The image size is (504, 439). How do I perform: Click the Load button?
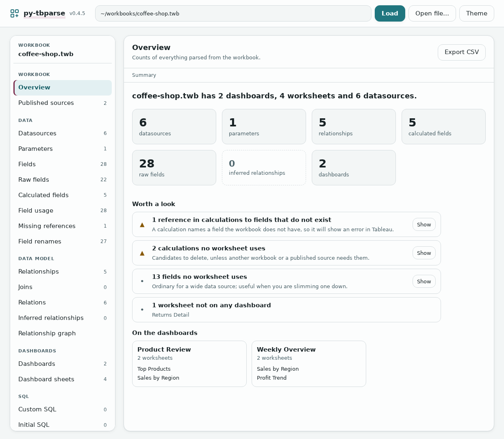(390, 13)
